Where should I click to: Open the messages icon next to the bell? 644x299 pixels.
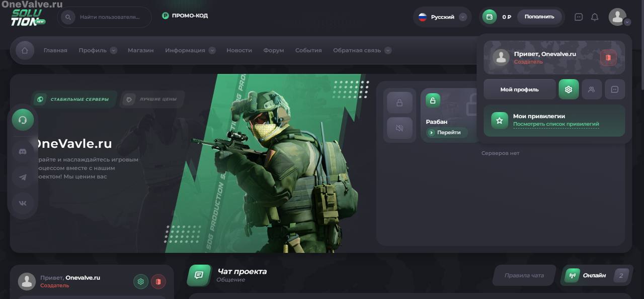click(x=578, y=17)
